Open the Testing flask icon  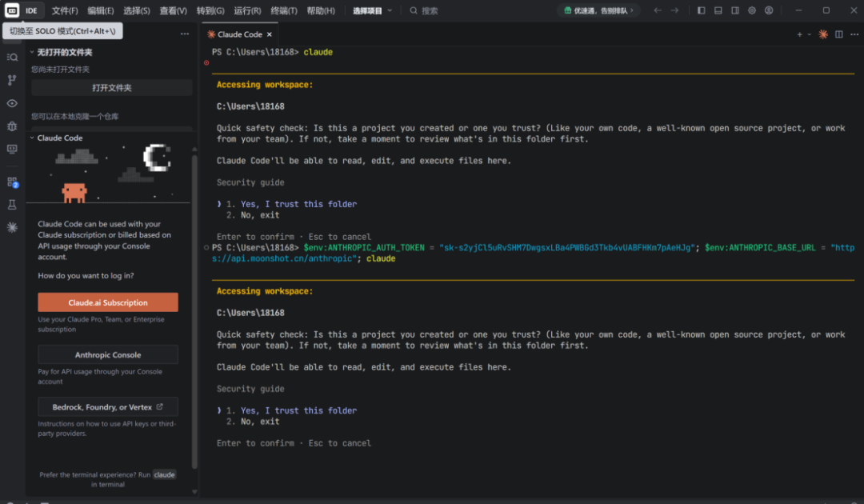coord(12,205)
